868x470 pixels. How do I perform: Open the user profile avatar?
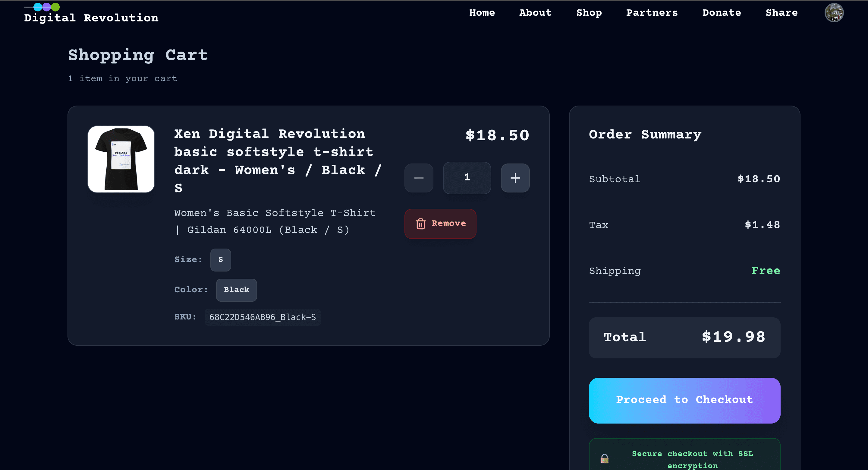click(x=834, y=13)
